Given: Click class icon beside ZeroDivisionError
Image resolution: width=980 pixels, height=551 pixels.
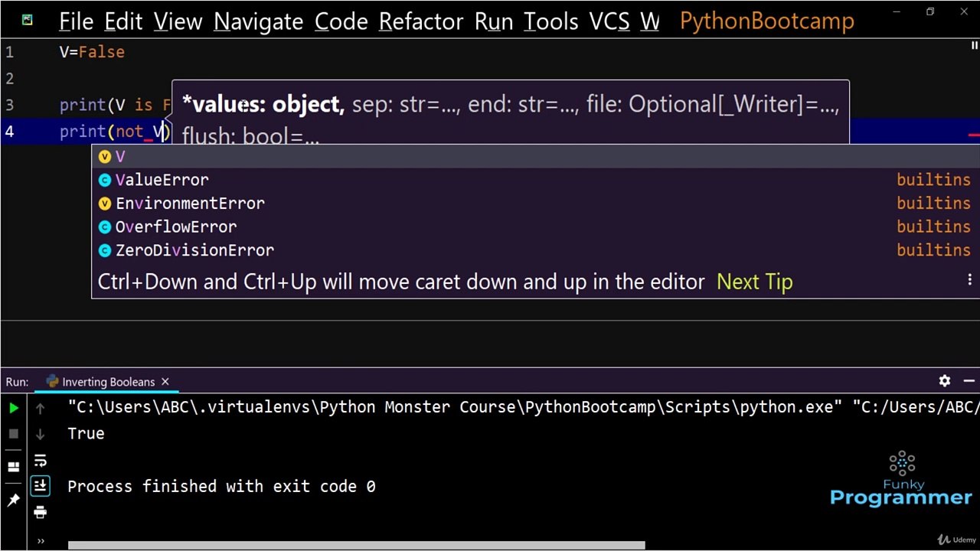Looking at the screenshot, I should coord(105,250).
